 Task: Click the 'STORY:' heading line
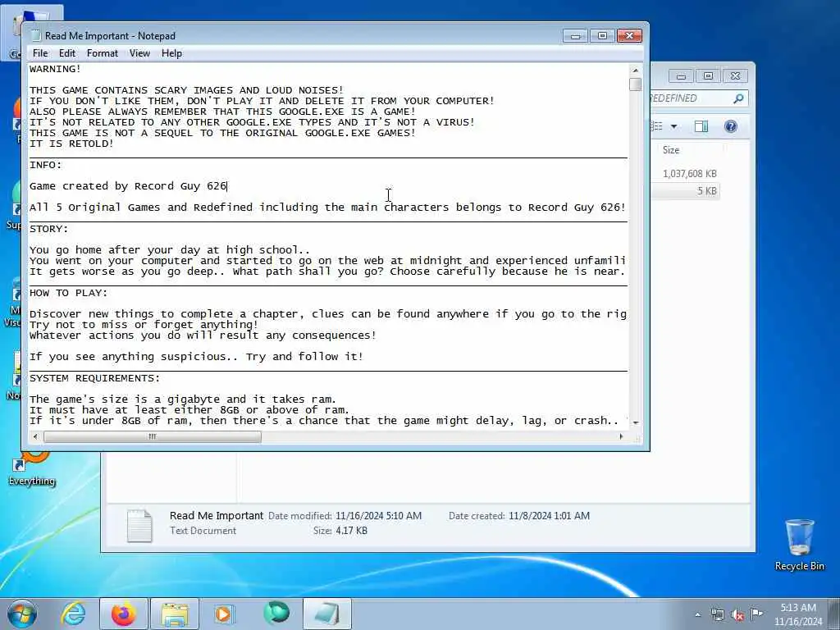point(48,229)
